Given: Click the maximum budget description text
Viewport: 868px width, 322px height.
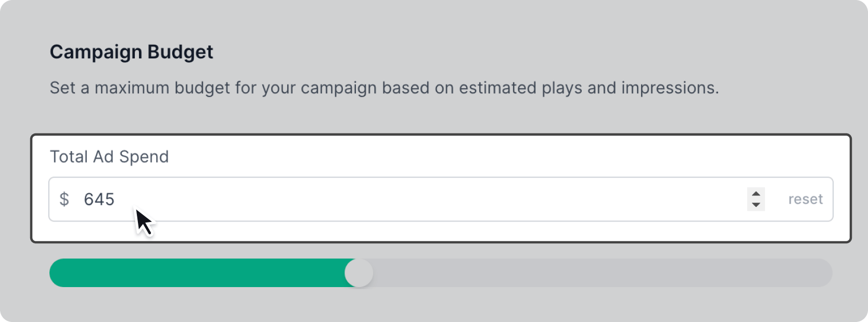Looking at the screenshot, I should (x=384, y=88).
